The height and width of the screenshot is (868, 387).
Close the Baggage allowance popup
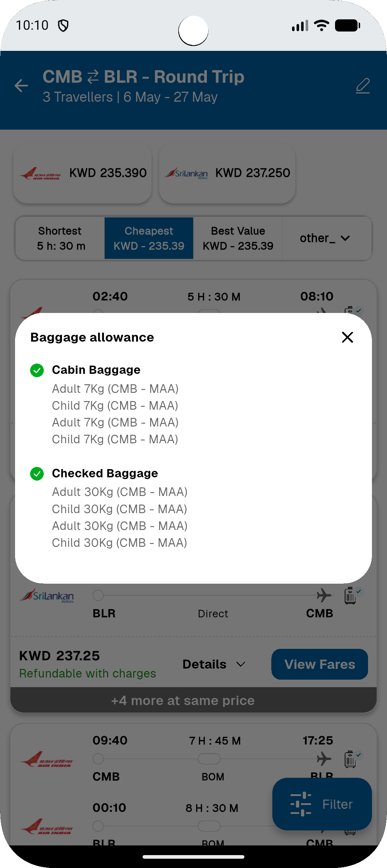[x=347, y=337]
